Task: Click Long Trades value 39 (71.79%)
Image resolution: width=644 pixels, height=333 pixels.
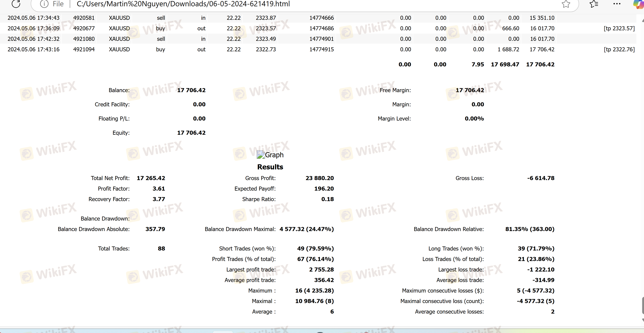Action: click(x=536, y=249)
